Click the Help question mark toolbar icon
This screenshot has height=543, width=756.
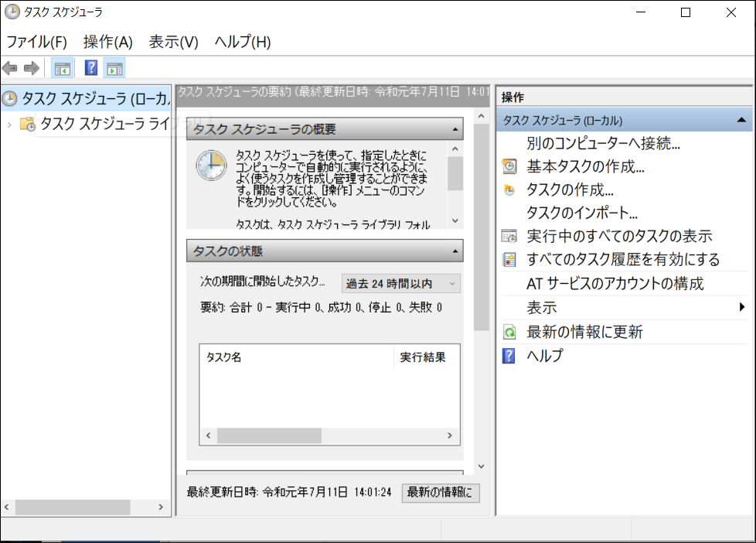[90, 67]
